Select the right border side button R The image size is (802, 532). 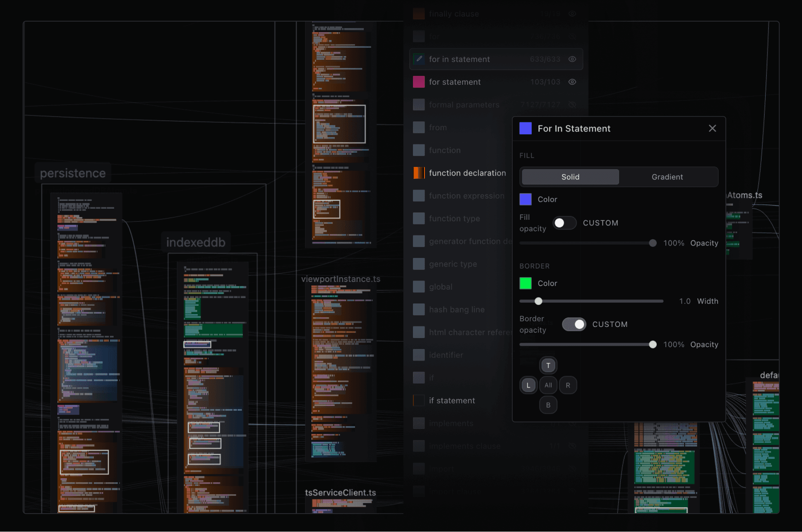568,385
